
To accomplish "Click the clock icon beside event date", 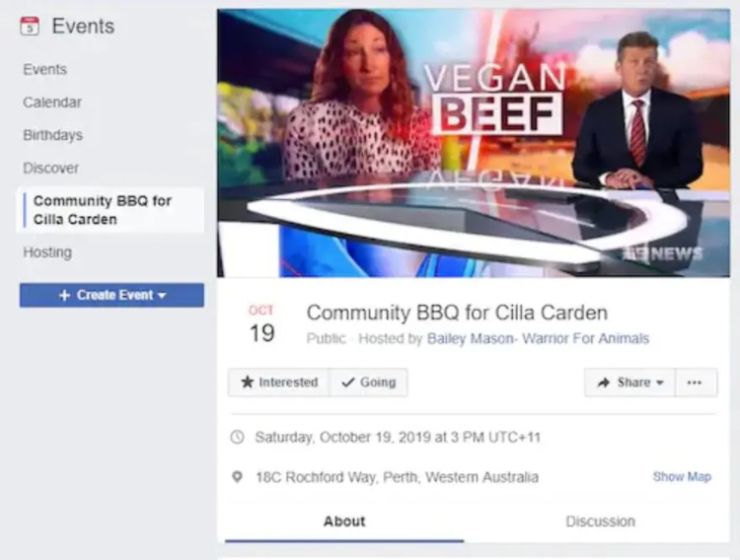I will click(238, 437).
